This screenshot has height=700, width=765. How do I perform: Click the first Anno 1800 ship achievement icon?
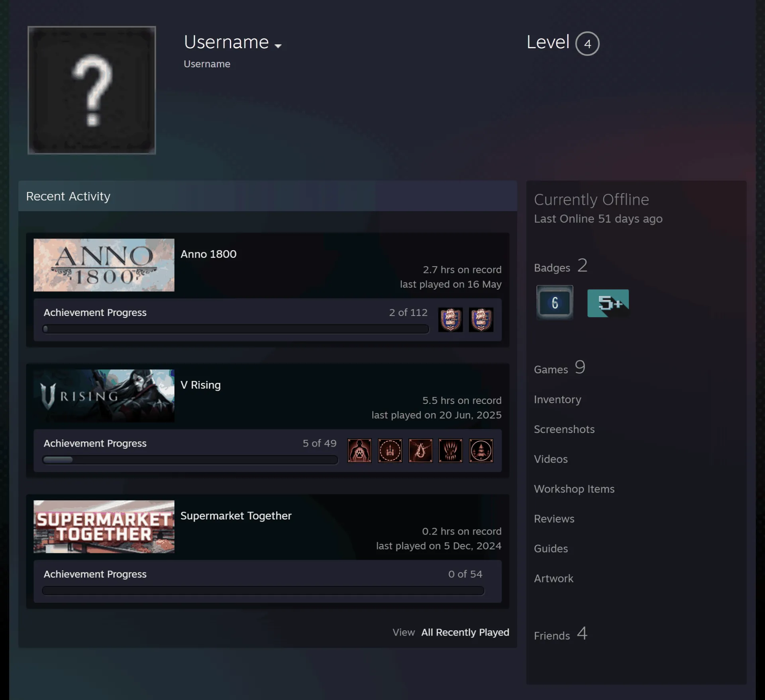click(450, 320)
